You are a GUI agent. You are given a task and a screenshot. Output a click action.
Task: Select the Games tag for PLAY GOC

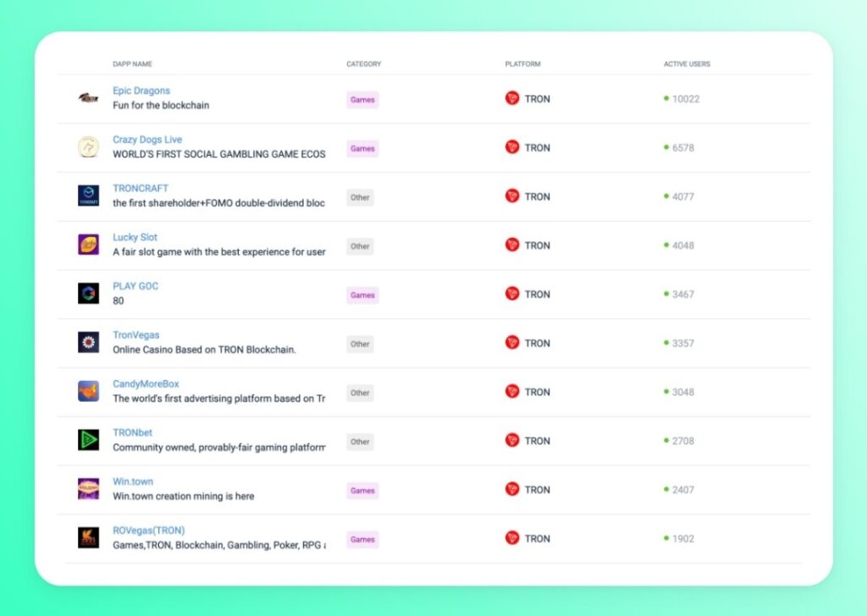point(362,295)
